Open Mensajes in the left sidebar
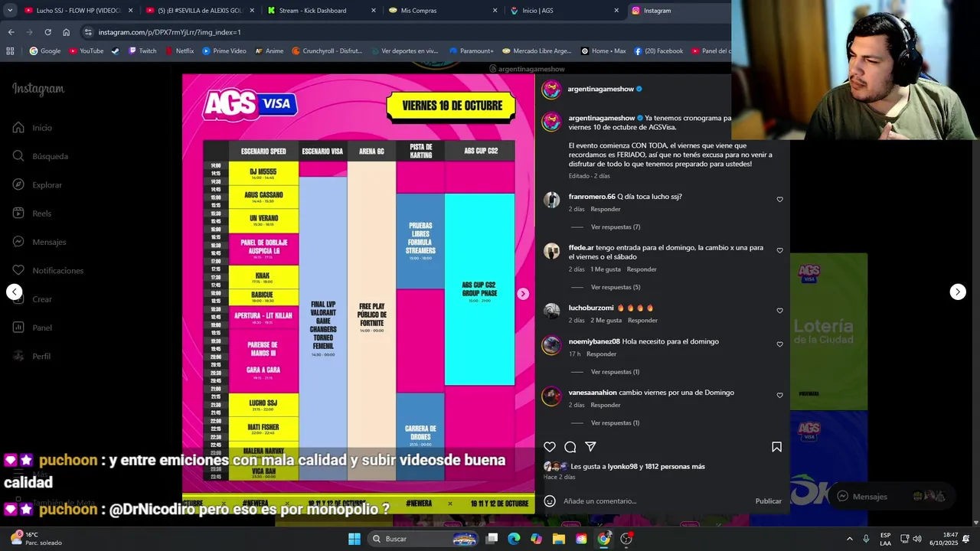The height and width of the screenshot is (551, 980). point(39,242)
